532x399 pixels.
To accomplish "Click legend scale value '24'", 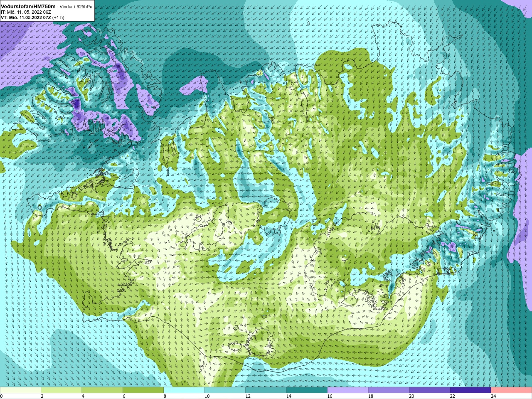I will pos(493,396).
